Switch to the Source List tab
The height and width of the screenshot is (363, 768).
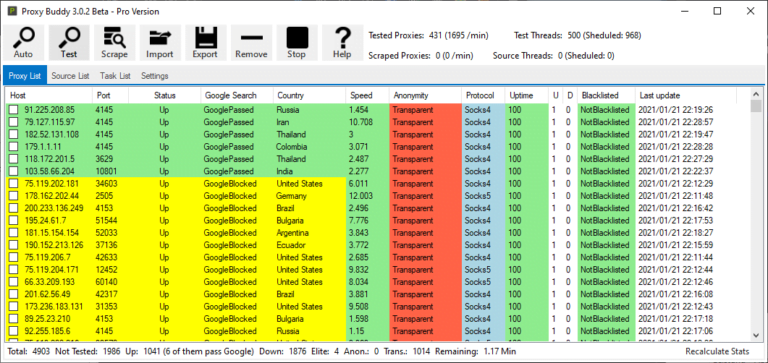[x=71, y=76]
